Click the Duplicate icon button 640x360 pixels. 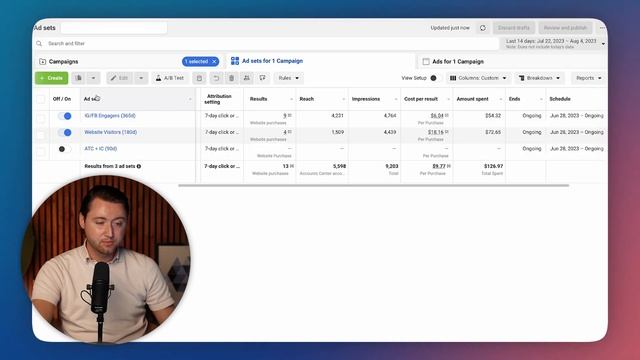point(78,78)
